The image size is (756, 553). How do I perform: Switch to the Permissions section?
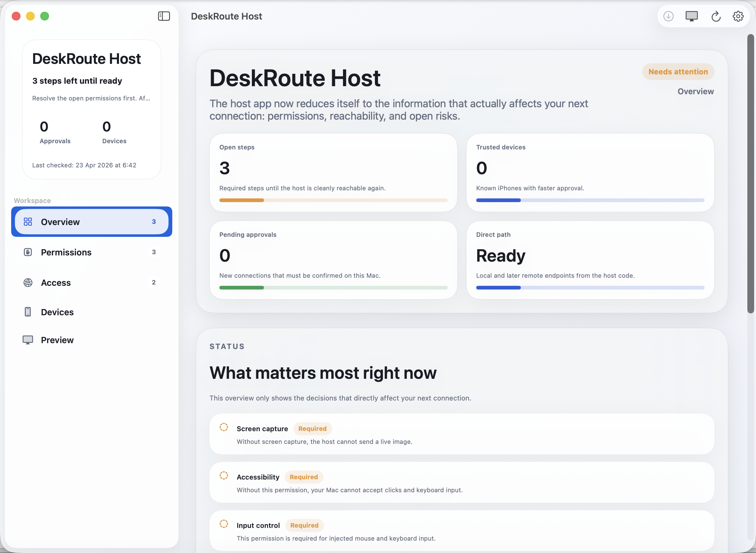tap(66, 252)
